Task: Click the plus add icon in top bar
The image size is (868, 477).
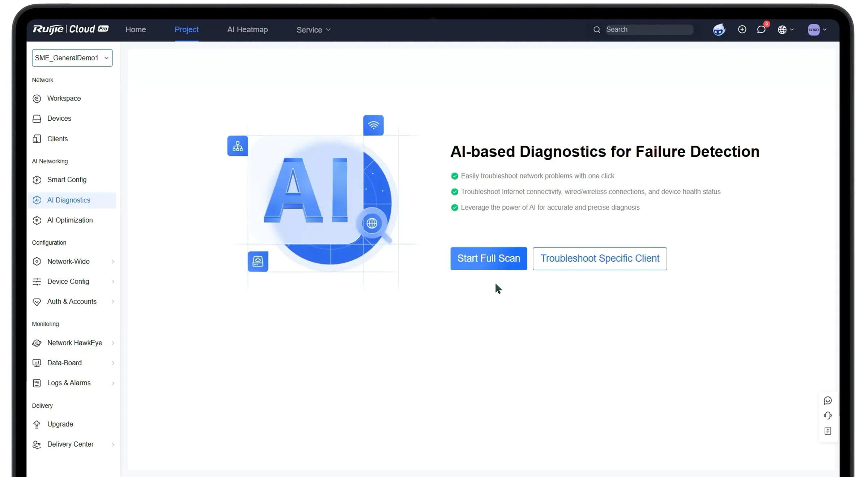Action: point(742,29)
